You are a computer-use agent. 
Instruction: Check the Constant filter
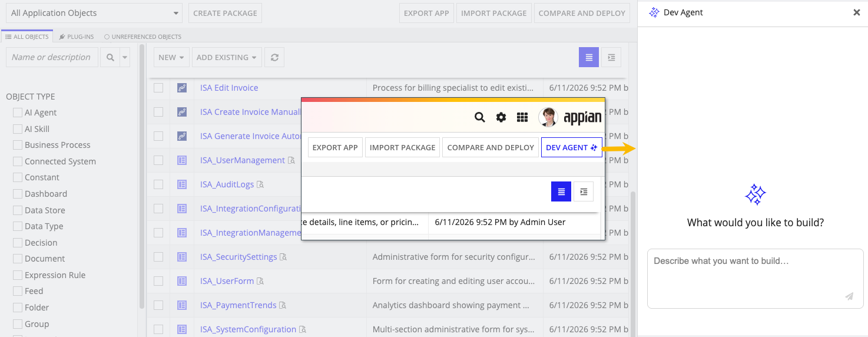click(18, 177)
